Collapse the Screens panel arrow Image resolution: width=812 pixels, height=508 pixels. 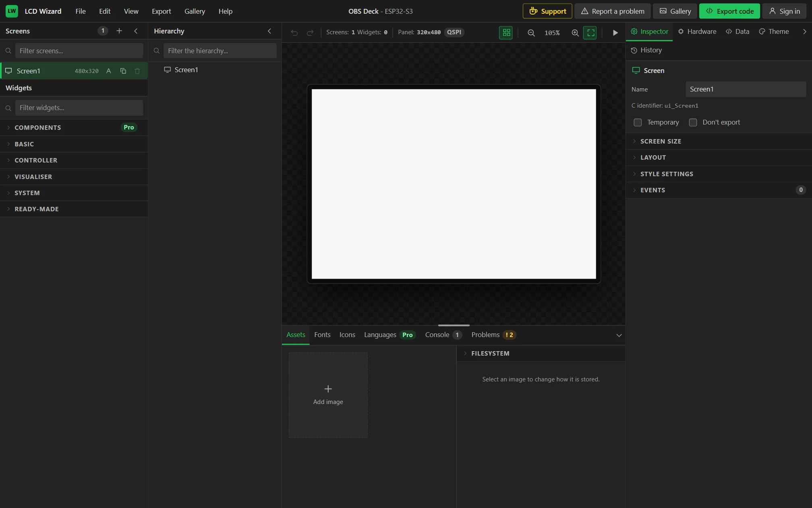pyautogui.click(x=136, y=31)
